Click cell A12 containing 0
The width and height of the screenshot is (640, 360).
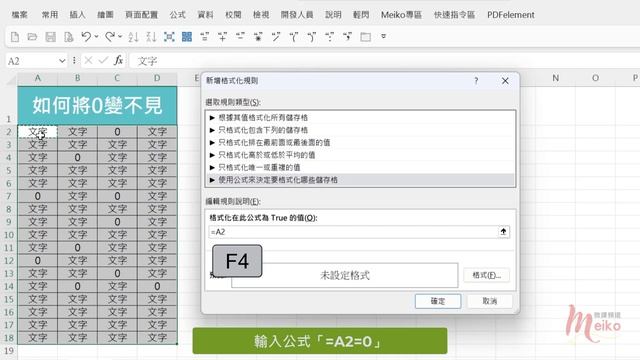click(38, 260)
